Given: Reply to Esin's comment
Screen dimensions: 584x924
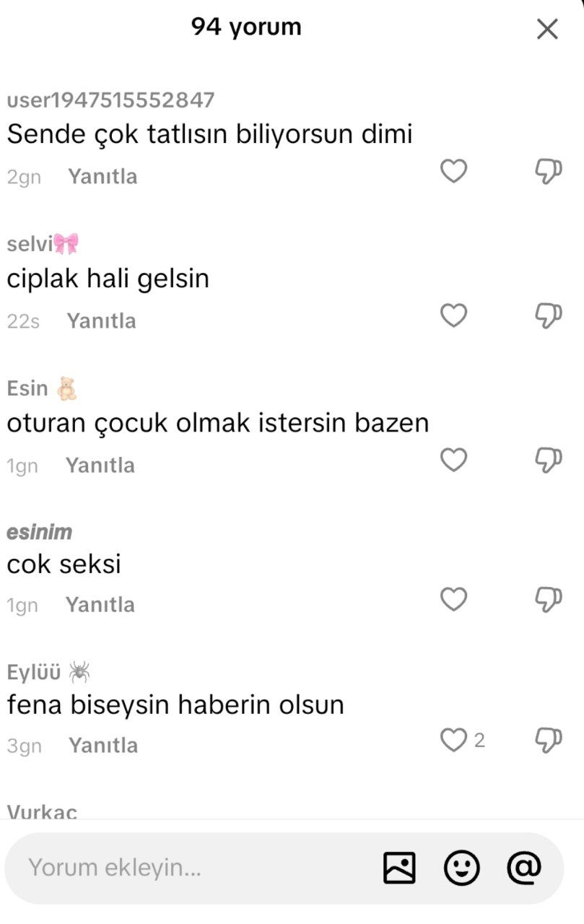Looking at the screenshot, I should [100, 466].
